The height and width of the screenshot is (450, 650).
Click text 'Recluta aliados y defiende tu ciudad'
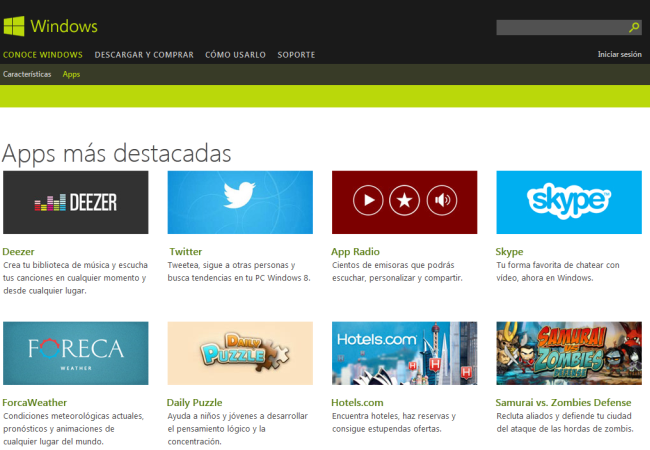pyautogui.click(x=564, y=416)
